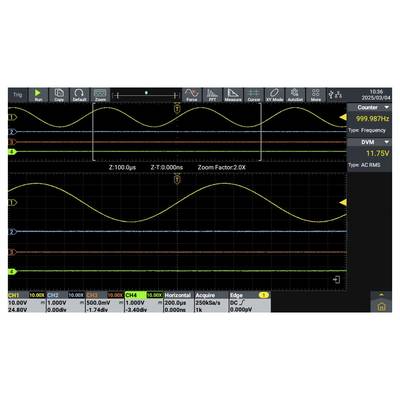Open the FFT function icon
Screen dimensions: 400x400
(x=212, y=95)
